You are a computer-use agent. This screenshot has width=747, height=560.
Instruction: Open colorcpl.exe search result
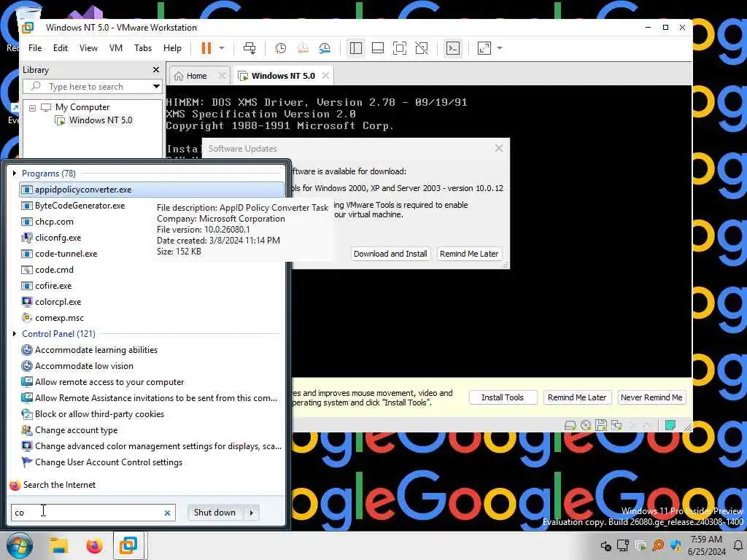[152, 302]
